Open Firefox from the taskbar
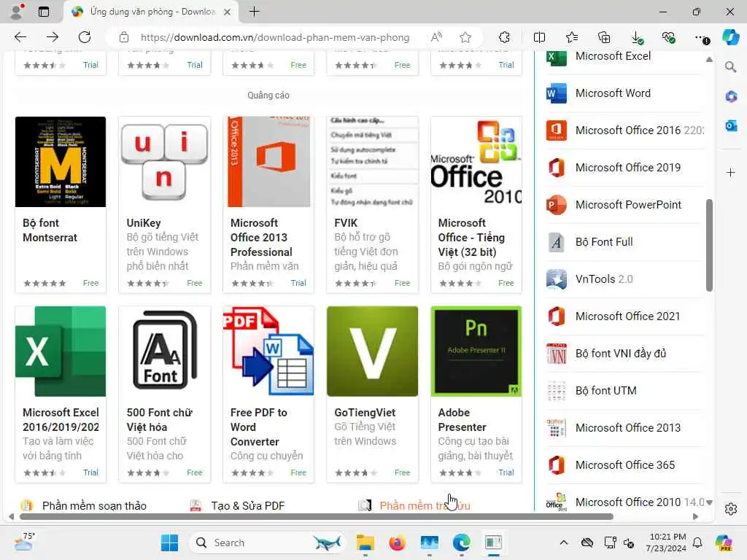 [398, 542]
